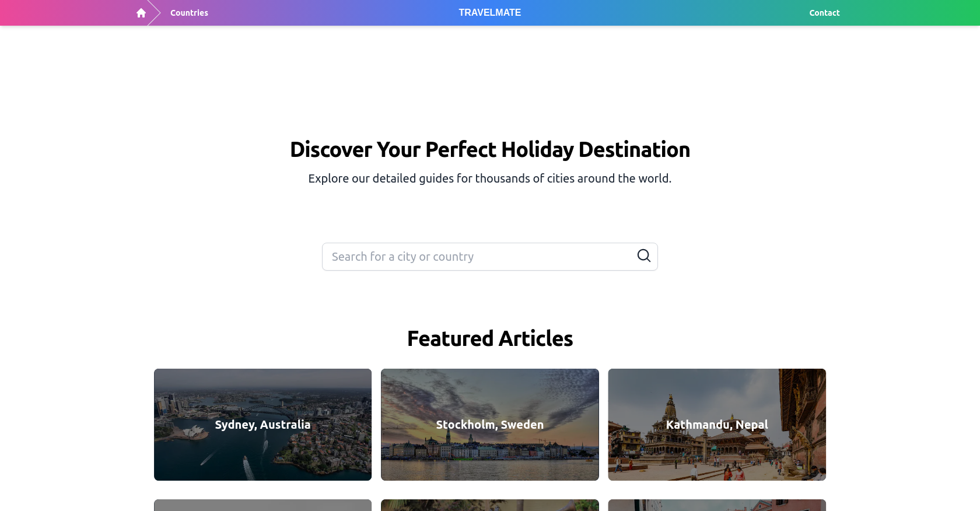
Task: Click the home icon in navbar
Action: [141, 13]
